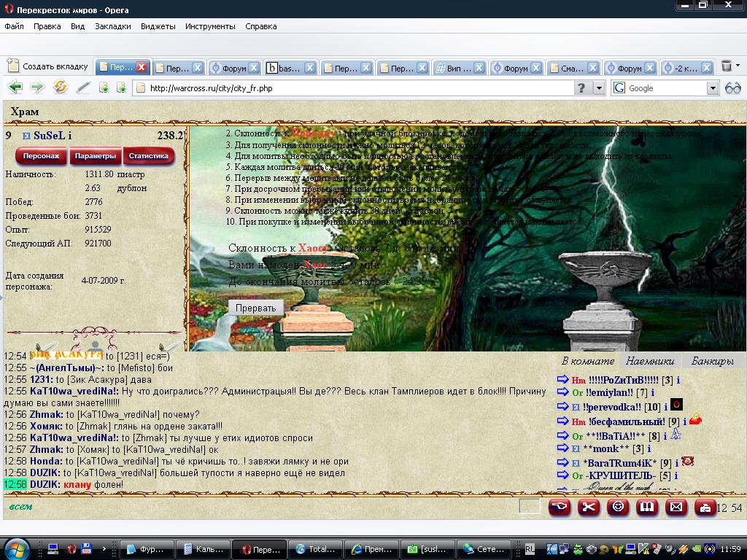Expand the Google search engine dropdown
Viewport: 747px width, 560px height.
[x=712, y=88]
